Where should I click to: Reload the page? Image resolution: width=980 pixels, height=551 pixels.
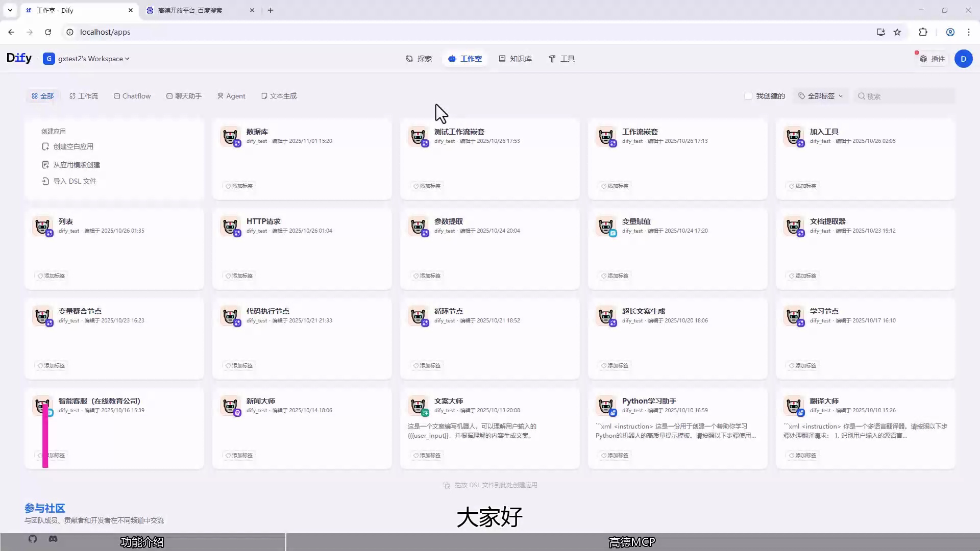tap(48, 32)
